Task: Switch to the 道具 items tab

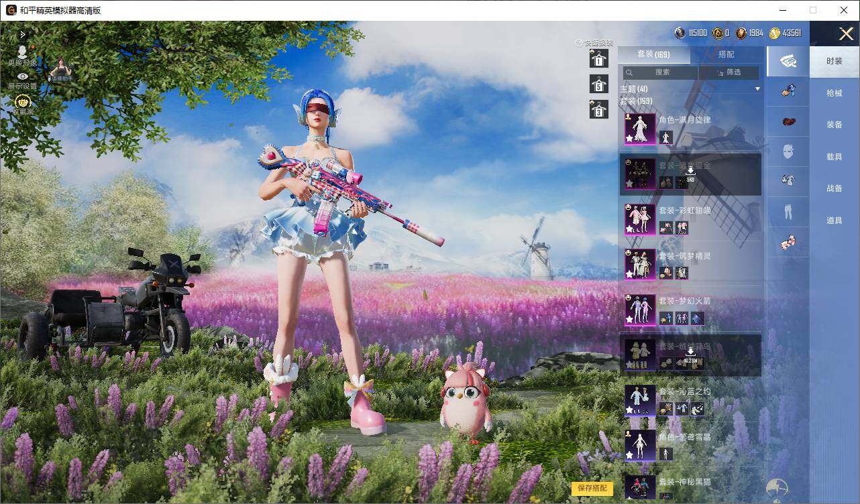Action: click(x=835, y=220)
